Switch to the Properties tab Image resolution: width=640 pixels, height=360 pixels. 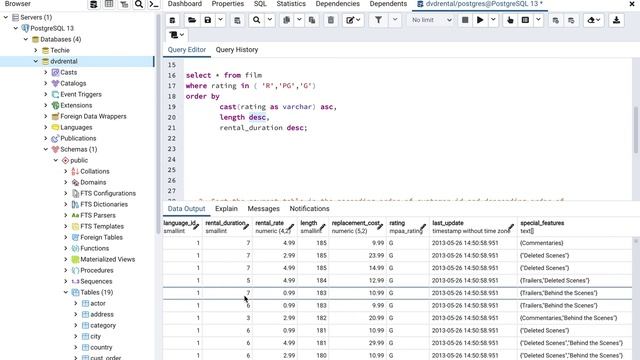228,4
